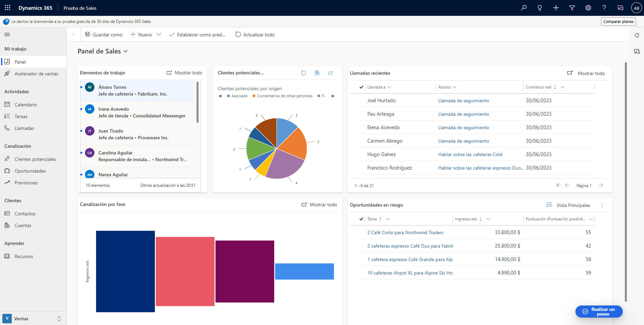Viewport: 644px width, 325px height.
Task: Open Tareas in sidebar
Action: pyautogui.click(x=33, y=116)
